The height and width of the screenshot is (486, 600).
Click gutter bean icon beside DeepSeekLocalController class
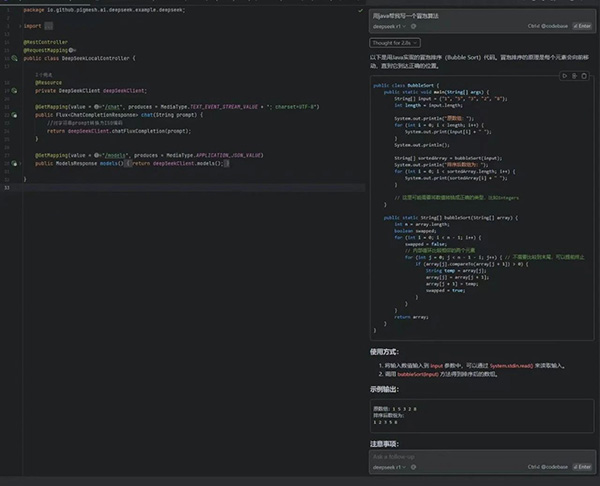coord(14,58)
